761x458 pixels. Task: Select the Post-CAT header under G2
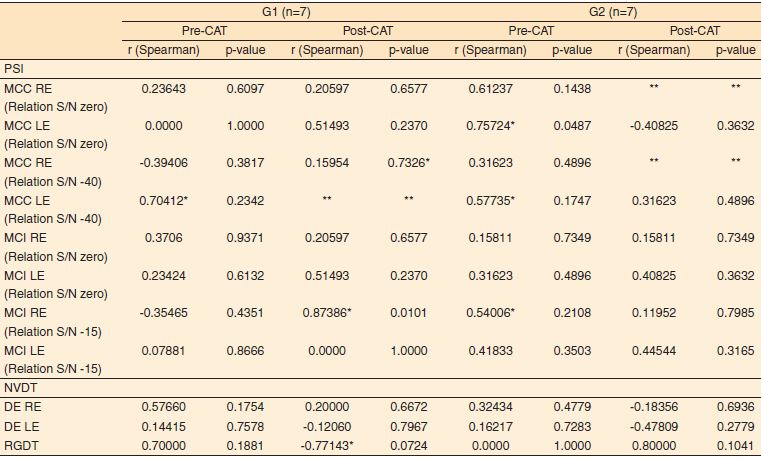pyautogui.click(x=691, y=31)
